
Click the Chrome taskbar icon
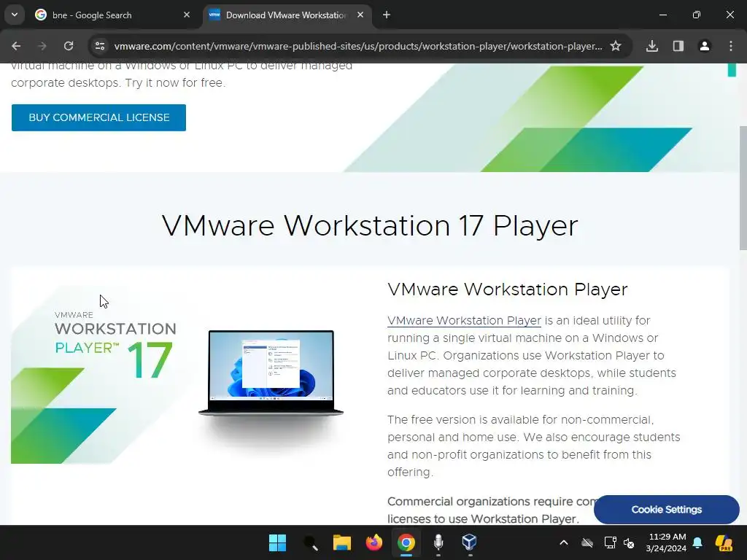click(406, 542)
